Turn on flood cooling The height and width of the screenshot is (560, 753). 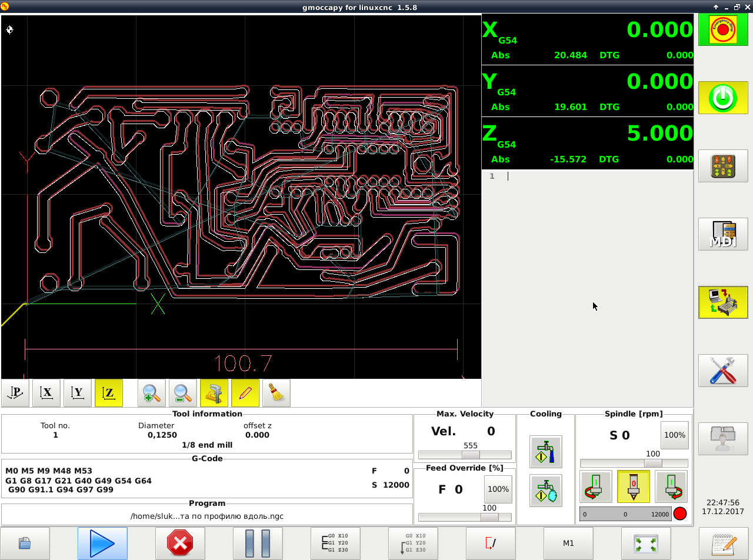click(545, 451)
